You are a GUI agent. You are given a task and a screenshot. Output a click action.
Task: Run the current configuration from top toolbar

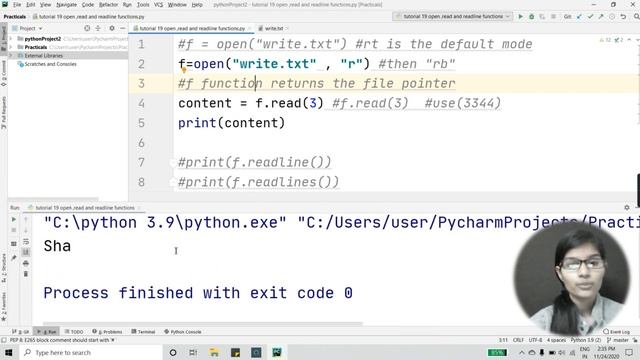pos(520,17)
